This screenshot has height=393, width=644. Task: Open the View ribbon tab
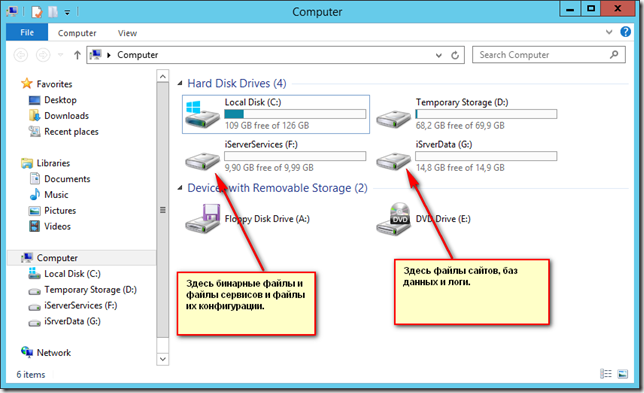point(127,33)
